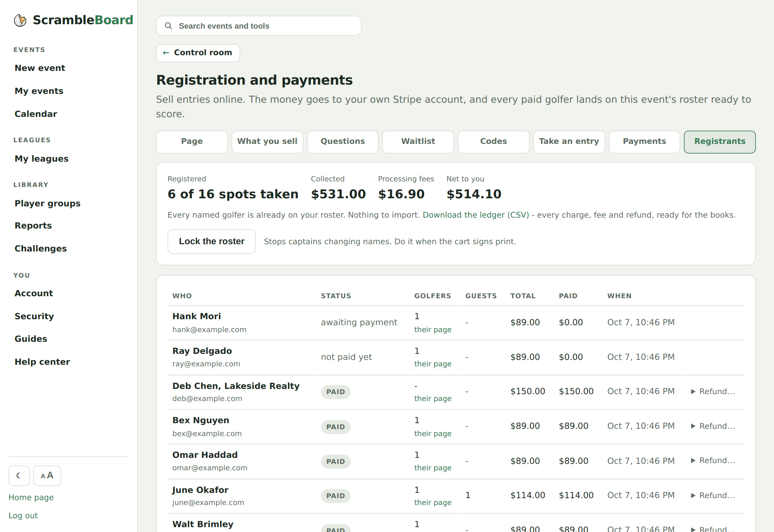Image resolution: width=774 pixels, height=532 pixels.
Task: Switch to the Page tab
Action: click(192, 141)
